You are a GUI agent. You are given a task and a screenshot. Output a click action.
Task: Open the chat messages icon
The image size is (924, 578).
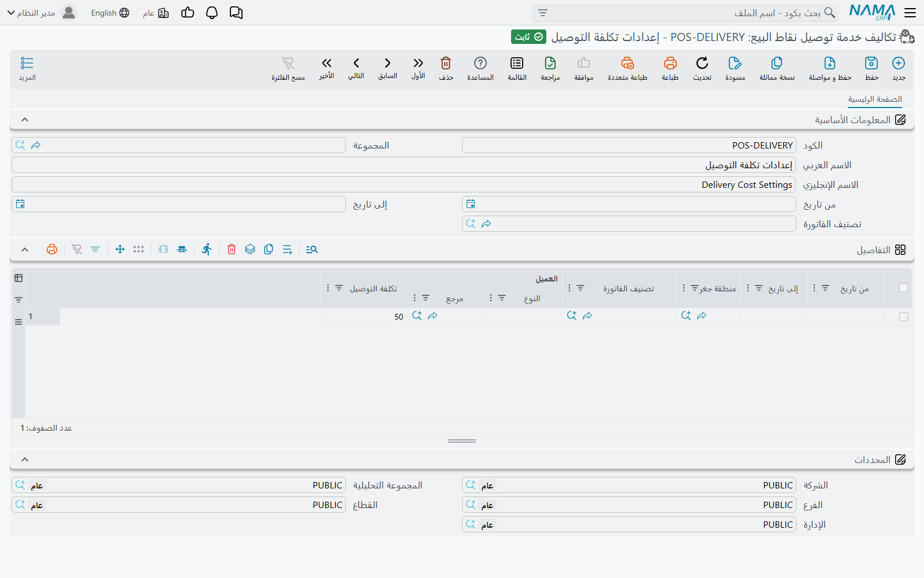(x=236, y=13)
